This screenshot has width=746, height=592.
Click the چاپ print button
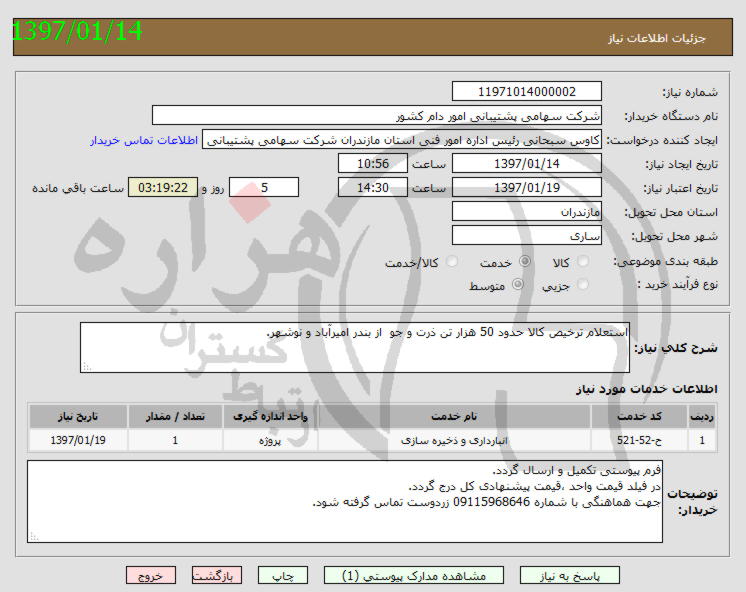point(283,576)
